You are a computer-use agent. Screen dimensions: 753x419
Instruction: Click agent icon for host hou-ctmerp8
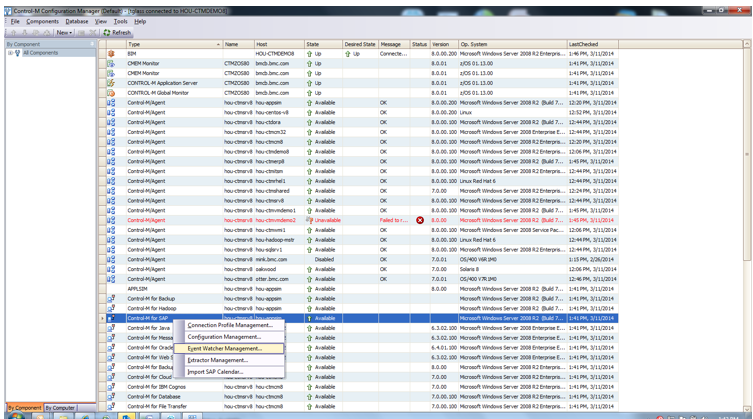pos(111,161)
